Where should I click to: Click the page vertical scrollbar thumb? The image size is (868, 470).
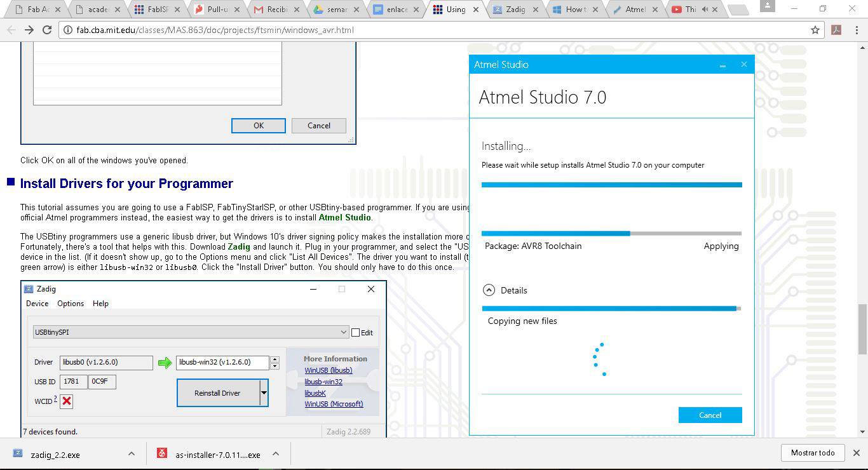[x=862, y=329]
